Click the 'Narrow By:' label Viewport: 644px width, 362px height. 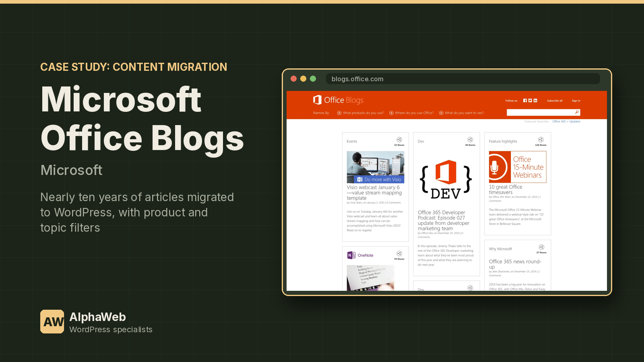321,113
